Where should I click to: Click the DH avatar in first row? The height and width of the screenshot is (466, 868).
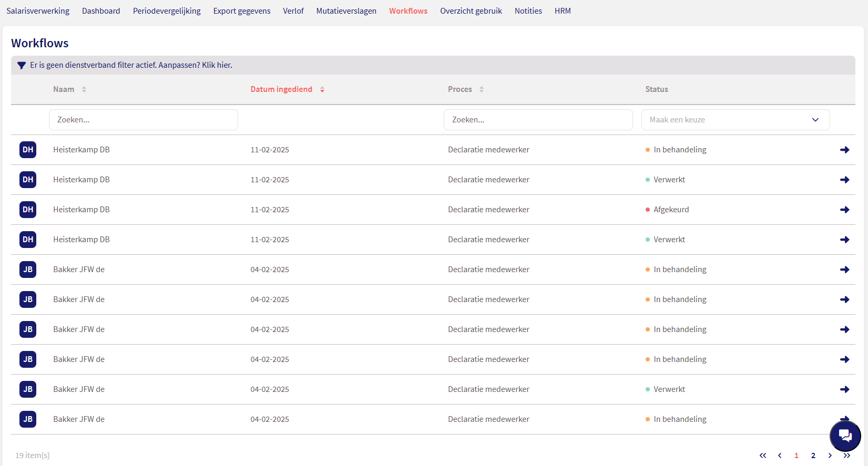tap(28, 150)
